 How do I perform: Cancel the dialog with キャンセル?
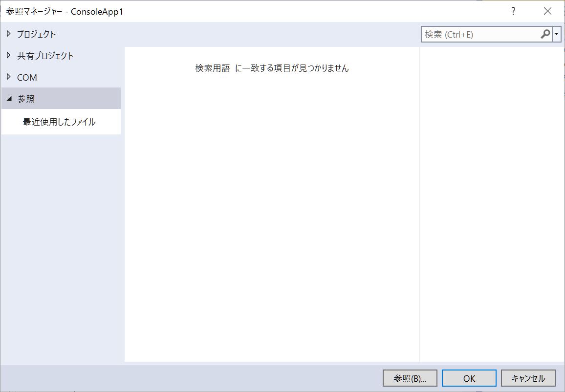point(528,378)
